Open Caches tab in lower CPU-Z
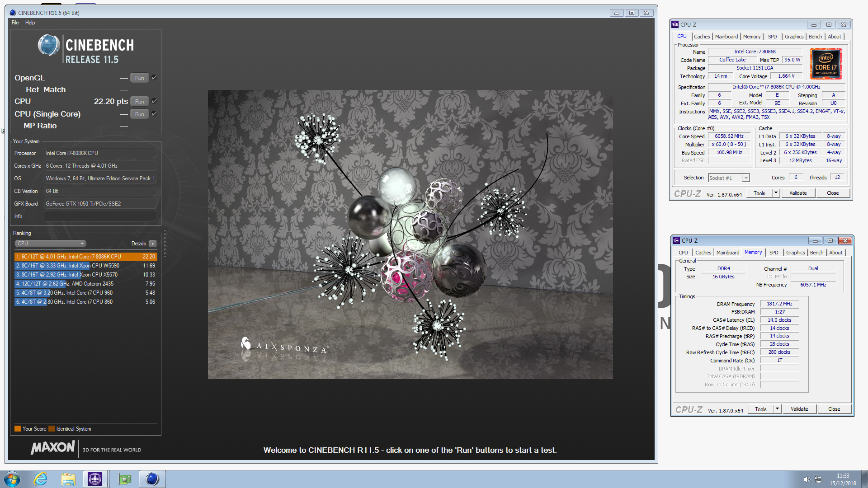868x488 pixels. (703, 253)
